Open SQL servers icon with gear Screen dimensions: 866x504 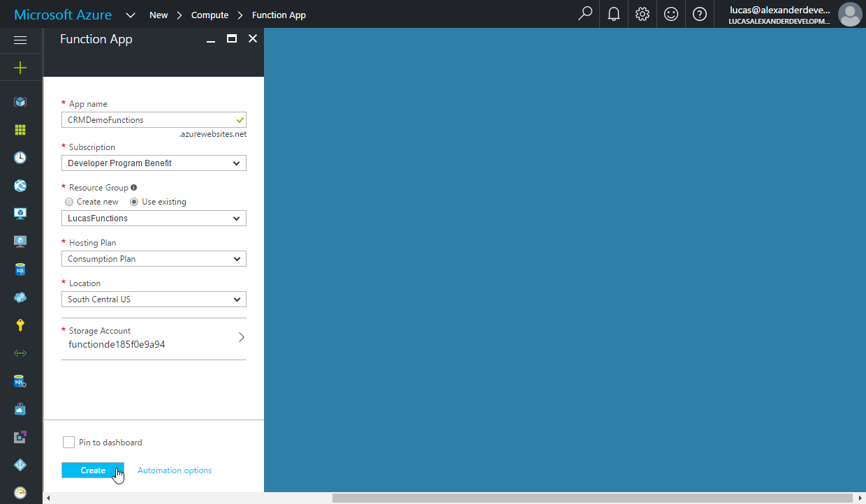[x=20, y=381]
